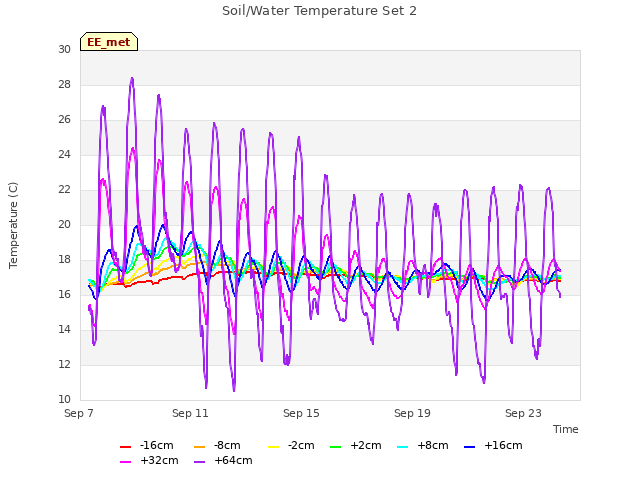
Task: Select the +64cm legend label
Action: click(233, 460)
